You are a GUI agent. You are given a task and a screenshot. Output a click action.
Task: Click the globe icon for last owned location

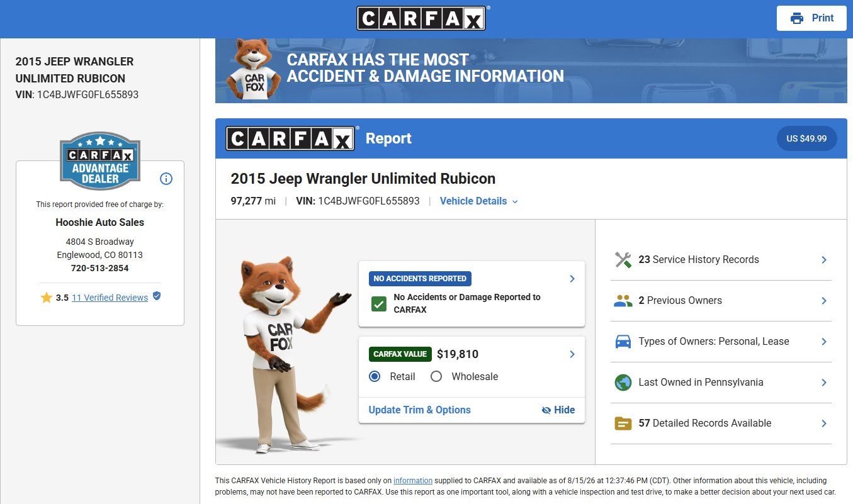[623, 383]
